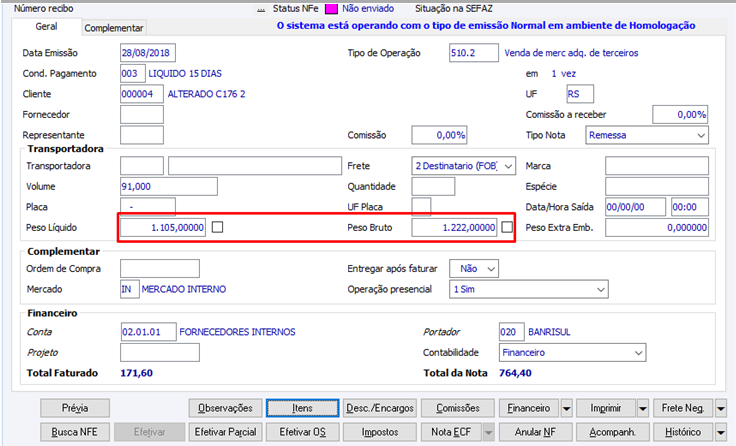Image resolution: width=736 pixels, height=446 pixels.
Task: Click the Transportadora name field
Action: click(255, 166)
